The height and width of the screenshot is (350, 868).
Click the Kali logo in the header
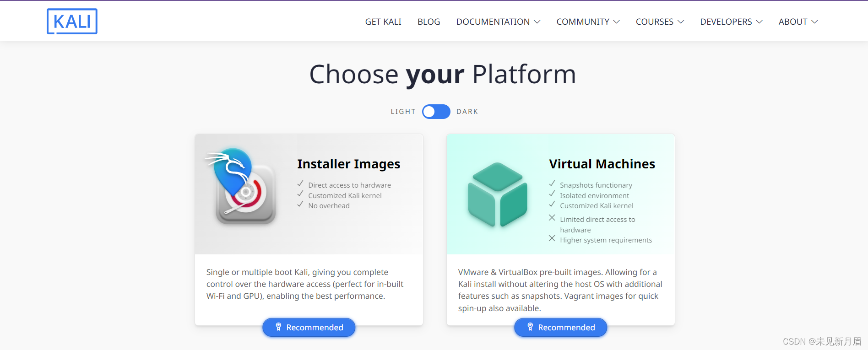tap(72, 22)
